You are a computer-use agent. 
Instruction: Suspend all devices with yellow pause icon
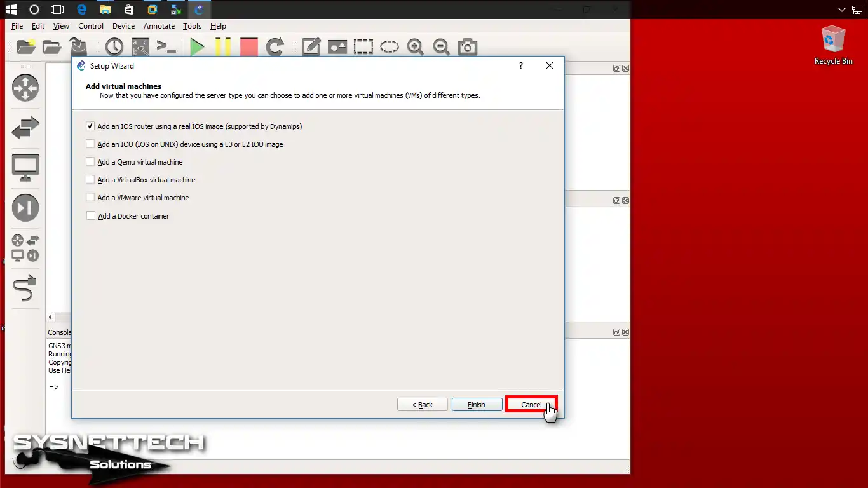pyautogui.click(x=223, y=46)
